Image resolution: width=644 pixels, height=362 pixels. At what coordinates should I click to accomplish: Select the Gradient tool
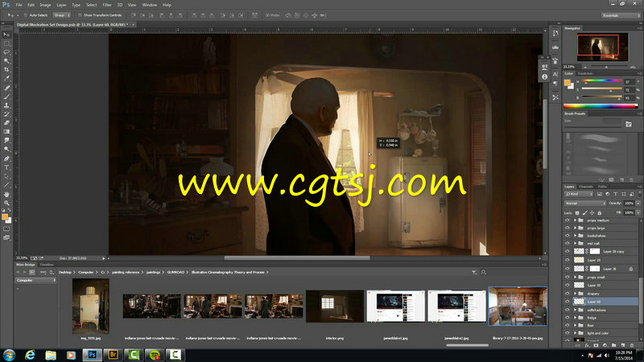(x=6, y=131)
